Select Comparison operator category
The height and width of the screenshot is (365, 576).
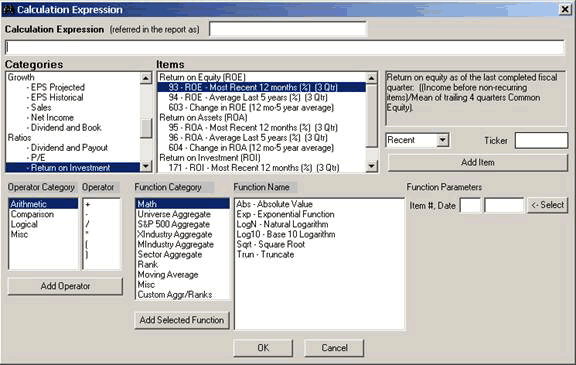[32, 214]
